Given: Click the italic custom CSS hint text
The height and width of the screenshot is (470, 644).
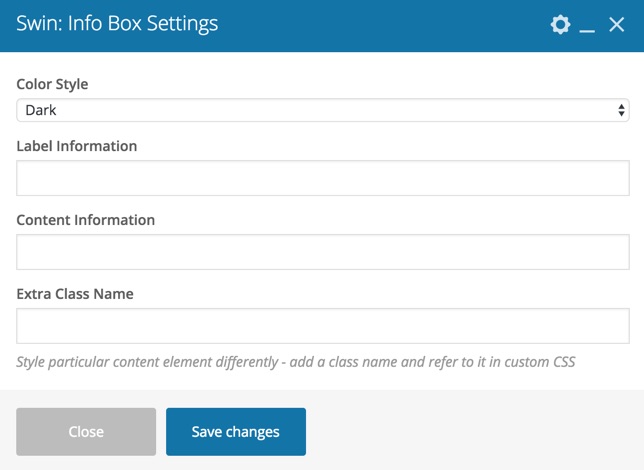Looking at the screenshot, I should (296, 362).
